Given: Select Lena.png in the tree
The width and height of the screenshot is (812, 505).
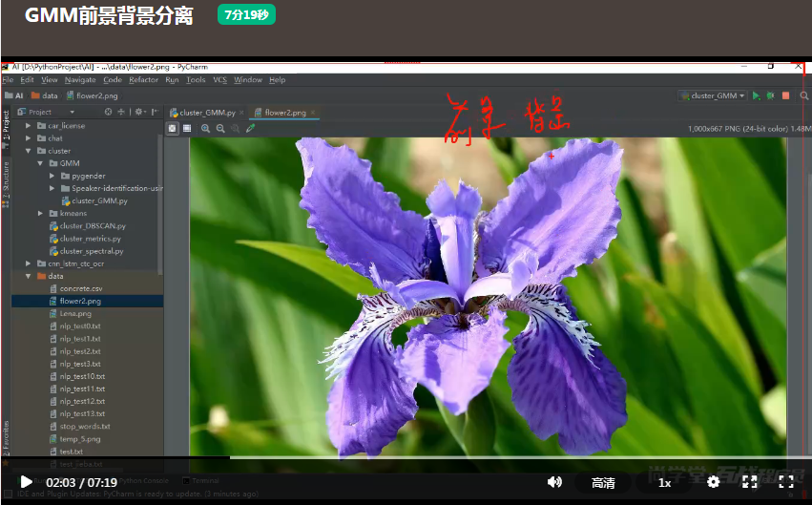Looking at the screenshot, I should tap(71, 313).
